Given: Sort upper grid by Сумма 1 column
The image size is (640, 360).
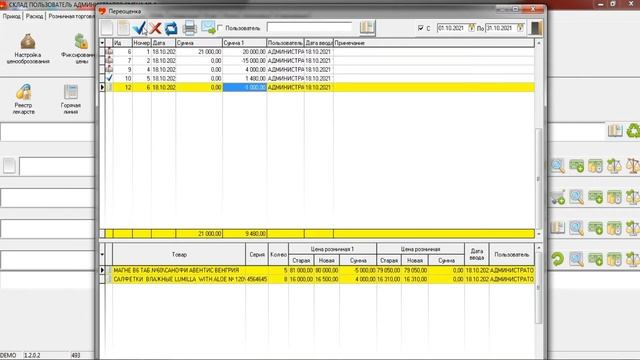Looking at the screenshot, I should (x=244, y=42).
